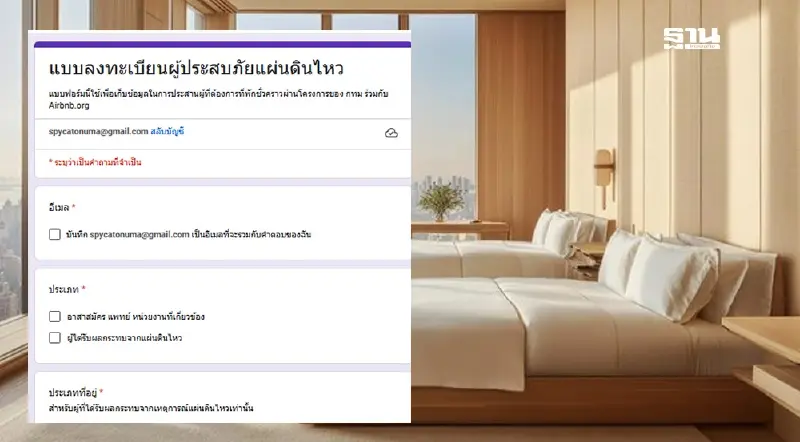The height and width of the screenshot is (442, 800).
Task: Click the form title แบบลงทะเบียนผู้ประสบภัยแผ่นดินไหว
Action: (196, 69)
